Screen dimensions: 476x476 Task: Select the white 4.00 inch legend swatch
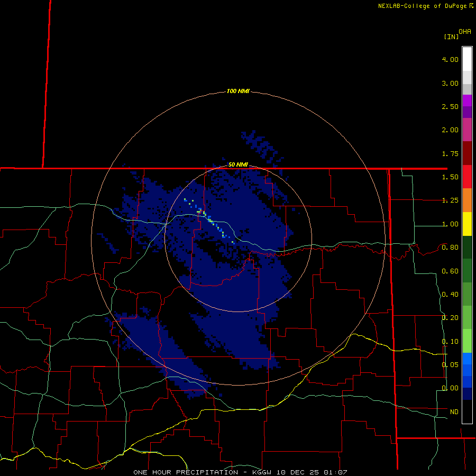tap(467, 59)
